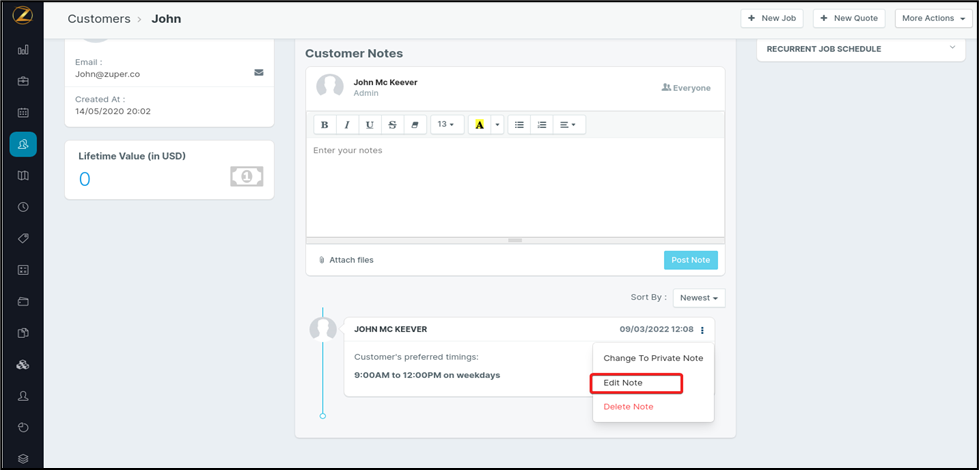Viewport: 979px width, 470px height.
Task: Open the dashboard chart icon in sidebar
Action: [x=23, y=49]
